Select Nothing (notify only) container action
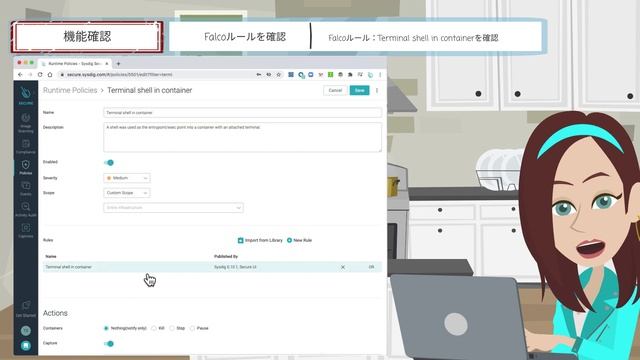 (x=125, y=328)
